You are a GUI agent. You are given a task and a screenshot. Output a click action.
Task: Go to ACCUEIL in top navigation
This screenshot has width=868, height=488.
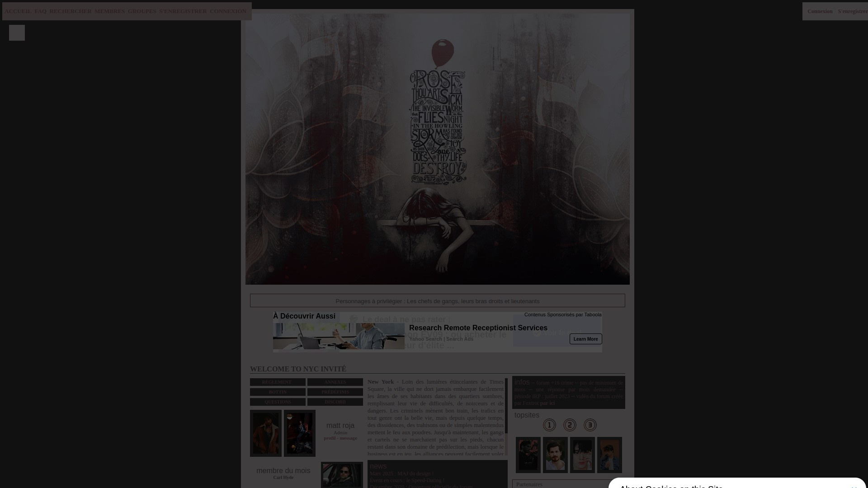point(18,11)
